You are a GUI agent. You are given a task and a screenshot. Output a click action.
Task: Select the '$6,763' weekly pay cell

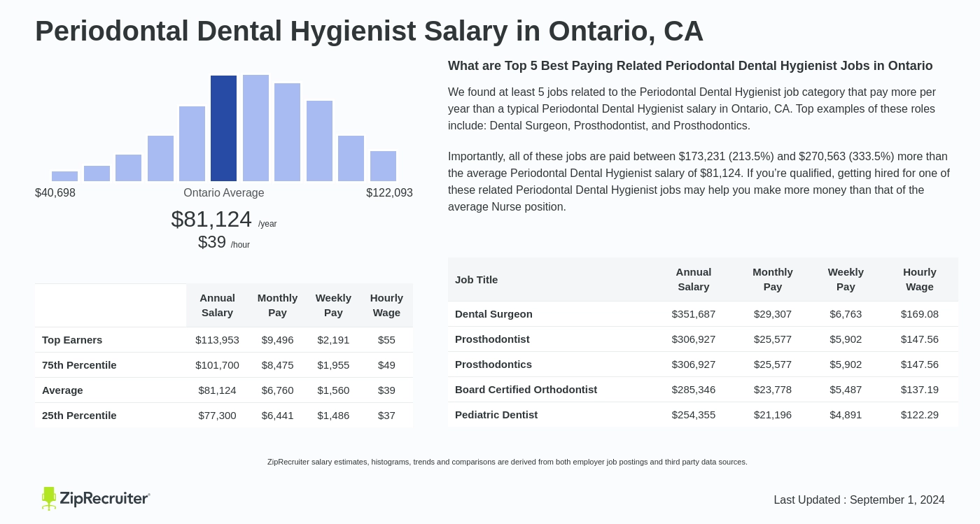[x=846, y=314]
